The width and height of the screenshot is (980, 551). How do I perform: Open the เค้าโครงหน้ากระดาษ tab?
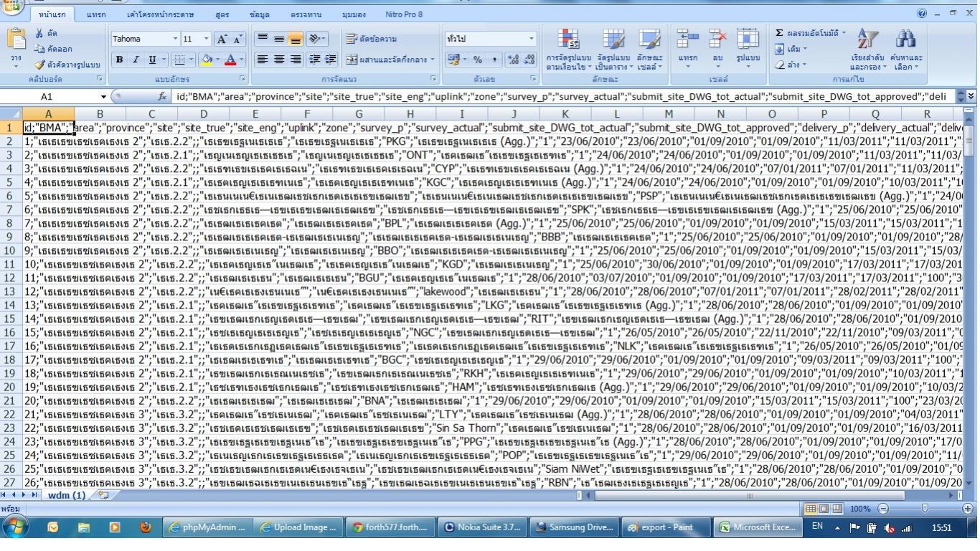159,14
